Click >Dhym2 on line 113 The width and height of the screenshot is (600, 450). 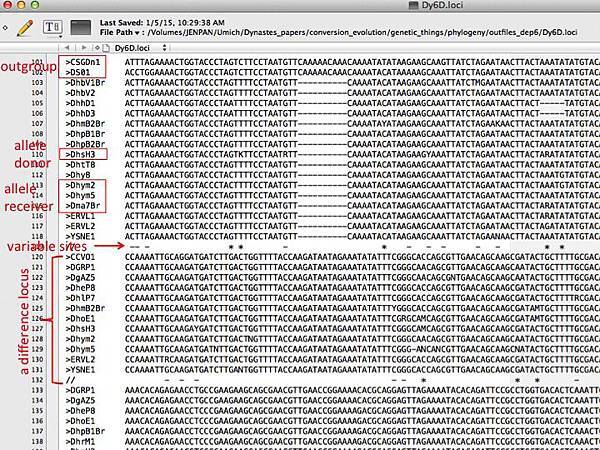(x=80, y=185)
